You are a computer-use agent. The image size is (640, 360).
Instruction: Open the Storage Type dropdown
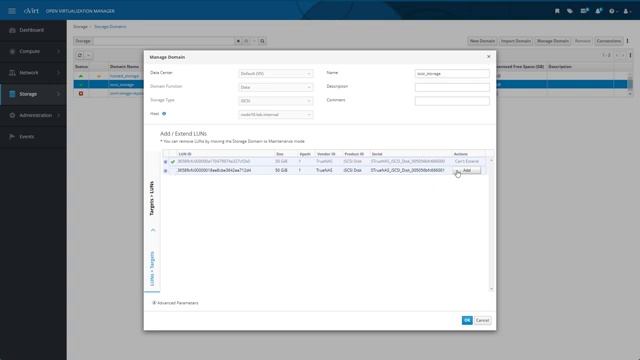pos(276,101)
